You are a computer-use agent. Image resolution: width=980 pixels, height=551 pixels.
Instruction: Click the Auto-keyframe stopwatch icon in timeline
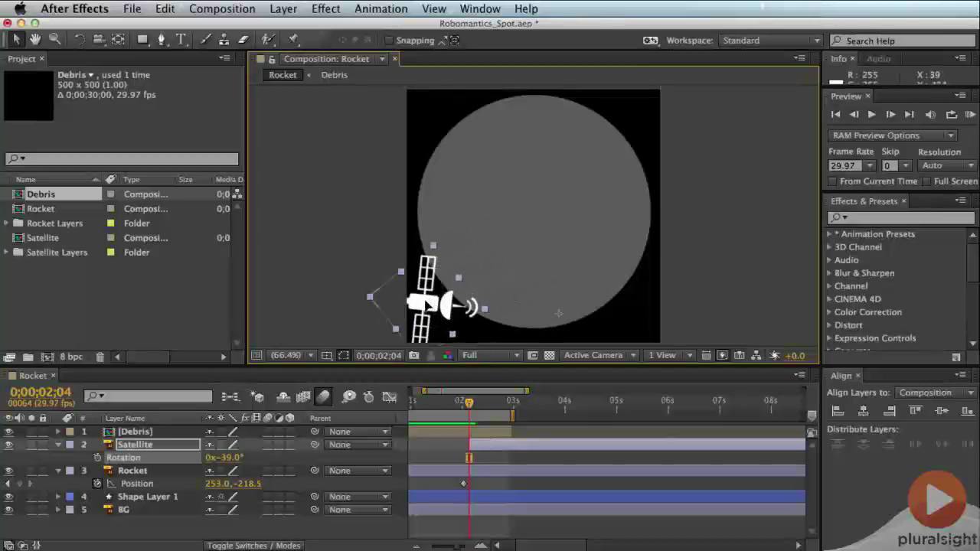point(368,396)
